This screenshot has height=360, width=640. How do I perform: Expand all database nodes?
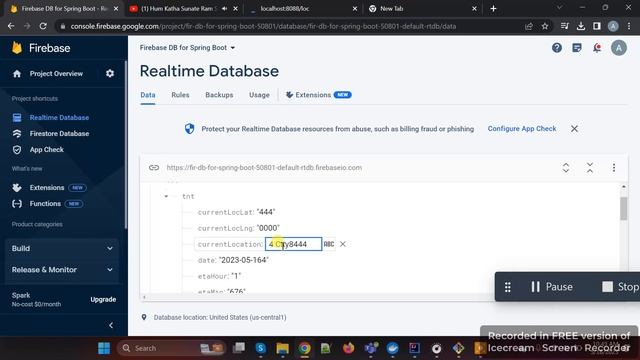(x=566, y=167)
